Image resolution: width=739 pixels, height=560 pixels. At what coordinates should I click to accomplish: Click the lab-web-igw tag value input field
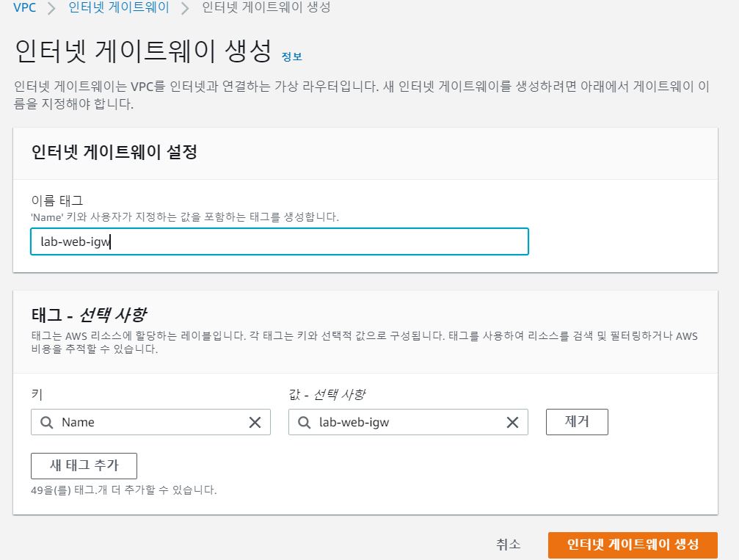pyautogui.click(x=408, y=422)
